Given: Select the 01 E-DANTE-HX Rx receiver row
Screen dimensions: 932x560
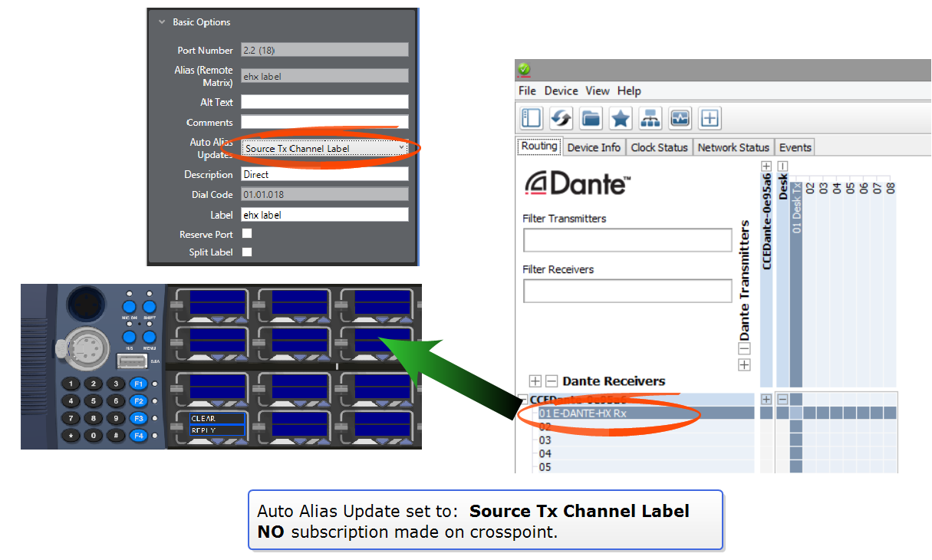Looking at the screenshot, I should point(582,413).
